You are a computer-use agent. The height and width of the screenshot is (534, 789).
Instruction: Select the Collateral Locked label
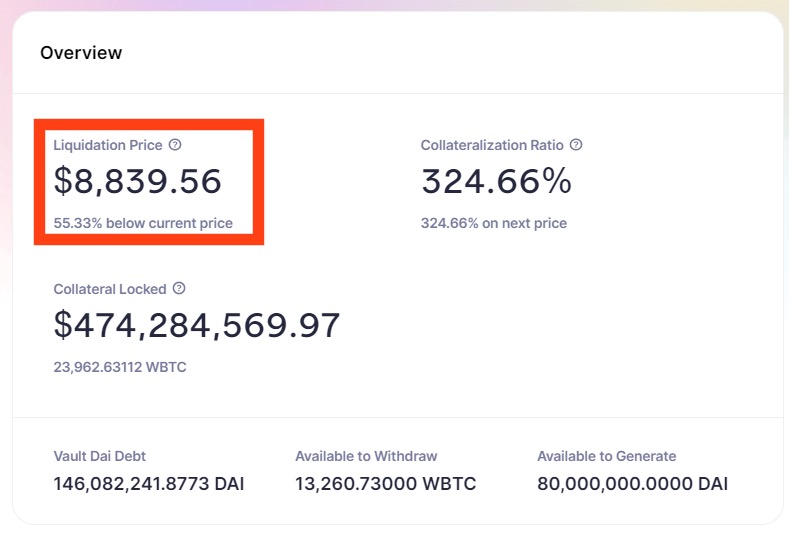click(x=110, y=288)
